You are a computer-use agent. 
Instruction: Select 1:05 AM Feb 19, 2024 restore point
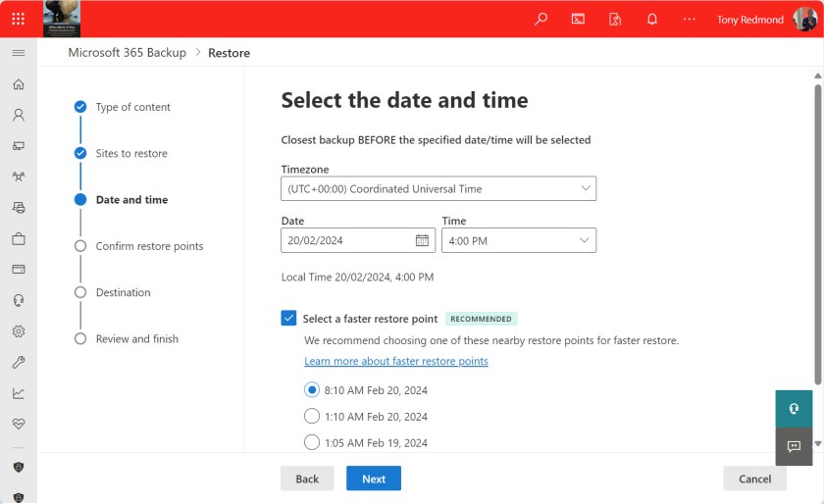point(312,442)
